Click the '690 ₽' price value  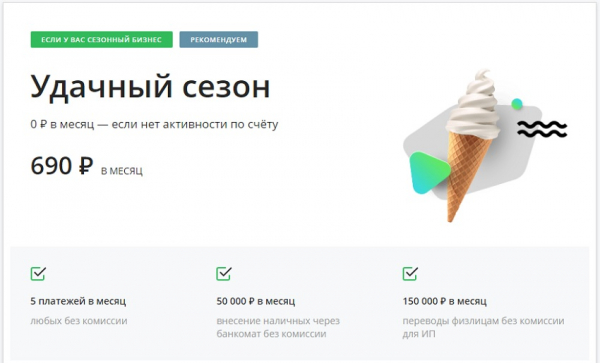click(x=62, y=166)
